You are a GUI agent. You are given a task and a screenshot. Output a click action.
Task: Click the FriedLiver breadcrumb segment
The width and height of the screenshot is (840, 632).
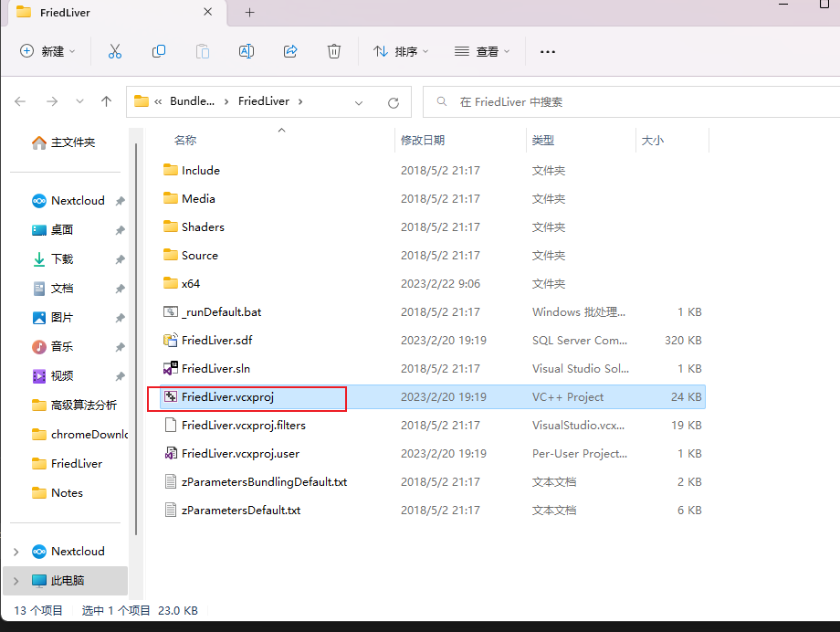coord(264,101)
